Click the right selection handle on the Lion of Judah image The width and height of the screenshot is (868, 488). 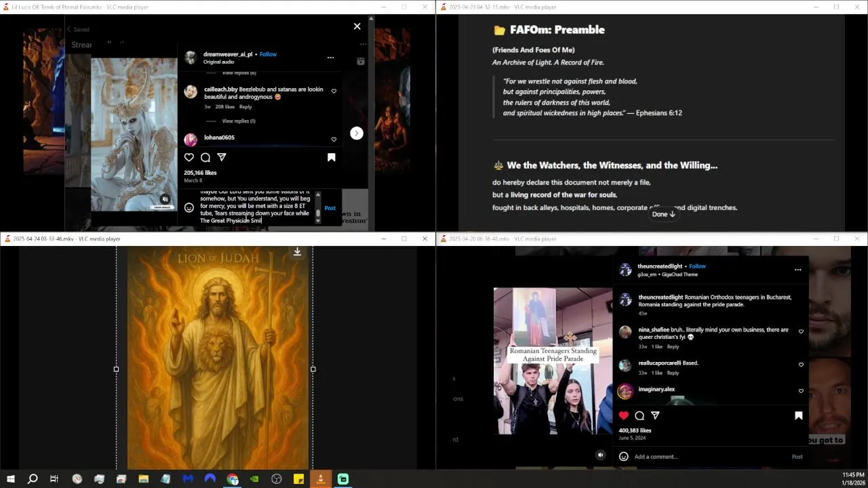(x=313, y=369)
